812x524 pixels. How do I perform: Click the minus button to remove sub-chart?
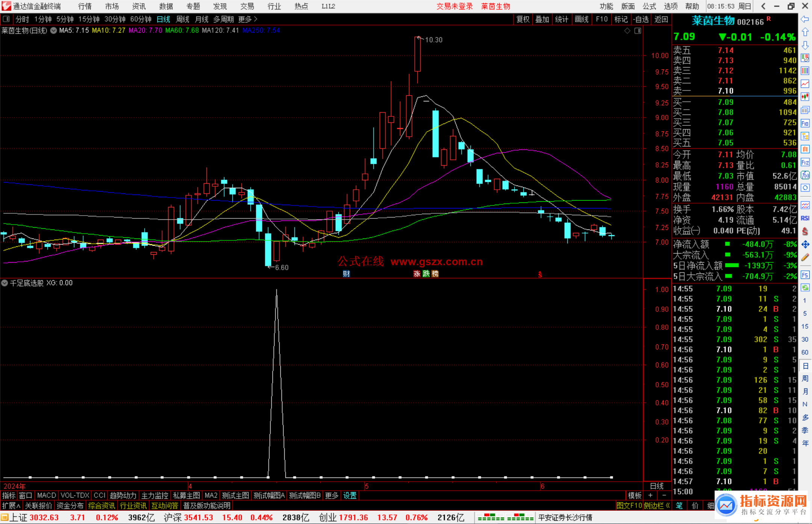click(x=664, y=495)
